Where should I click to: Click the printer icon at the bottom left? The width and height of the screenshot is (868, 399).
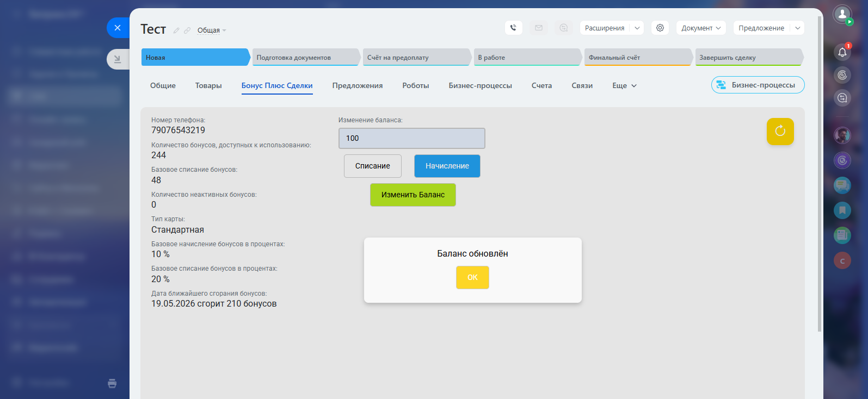click(112, 383)
